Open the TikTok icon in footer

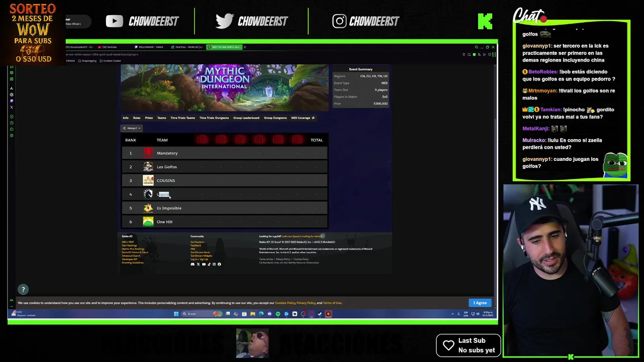(209, 264)
